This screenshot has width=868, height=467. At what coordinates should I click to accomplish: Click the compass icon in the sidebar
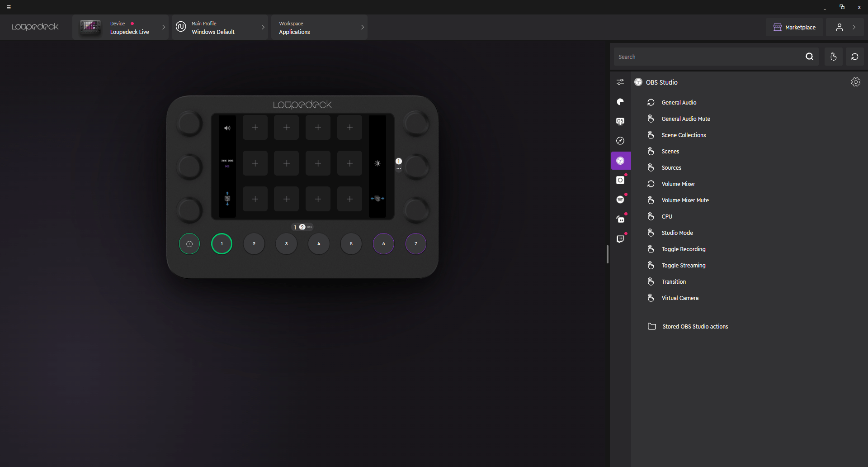pyautogui.click(x=620, y=141)
